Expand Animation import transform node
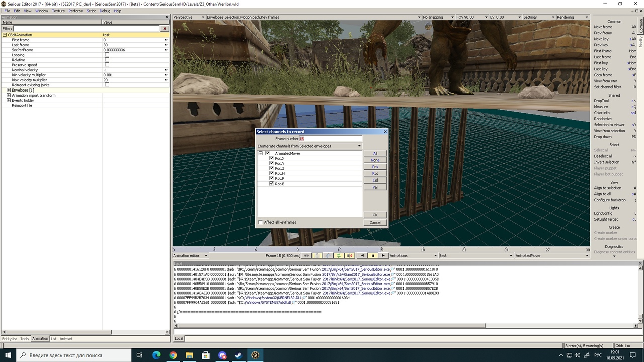This screenshot has width=644, height=362. point(9,95)
